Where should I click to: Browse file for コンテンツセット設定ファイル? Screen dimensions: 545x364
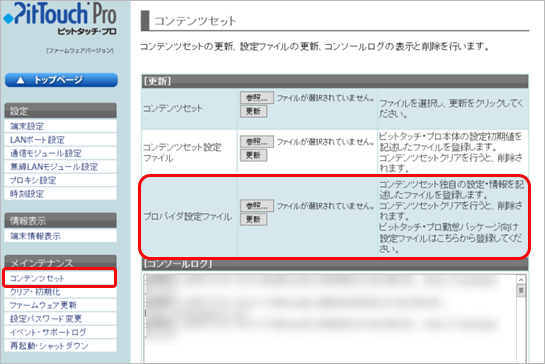257,141
